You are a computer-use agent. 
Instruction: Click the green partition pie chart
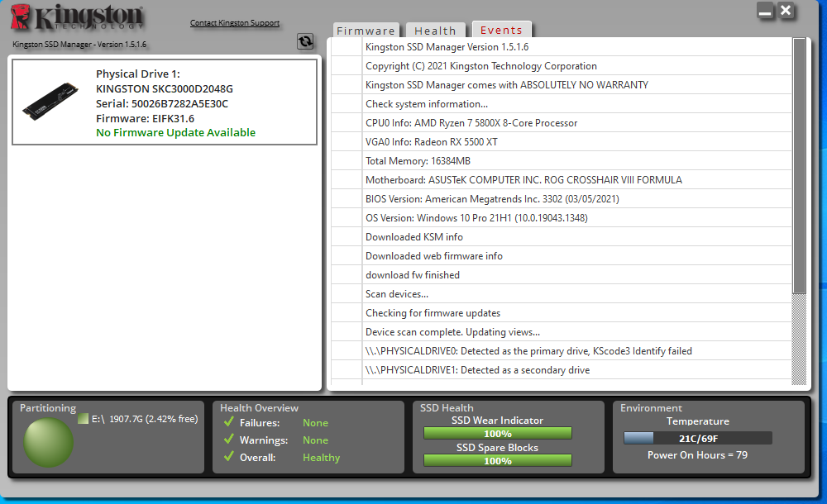(x=48, y=442)
